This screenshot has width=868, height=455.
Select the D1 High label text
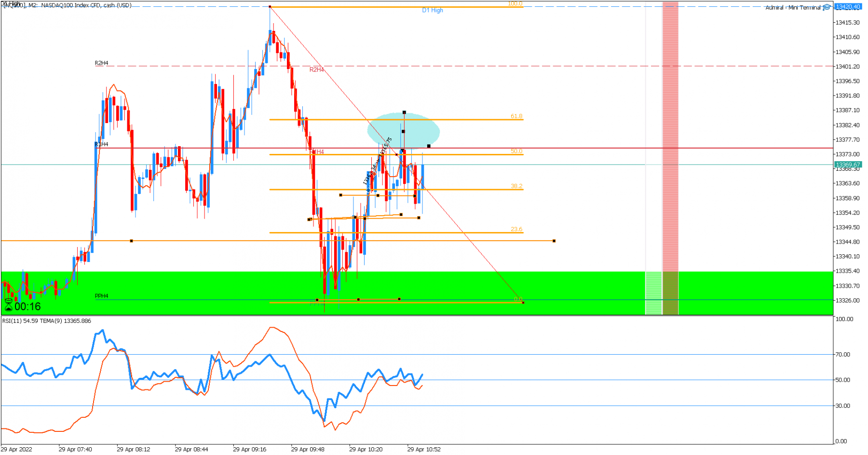[433, 10]
